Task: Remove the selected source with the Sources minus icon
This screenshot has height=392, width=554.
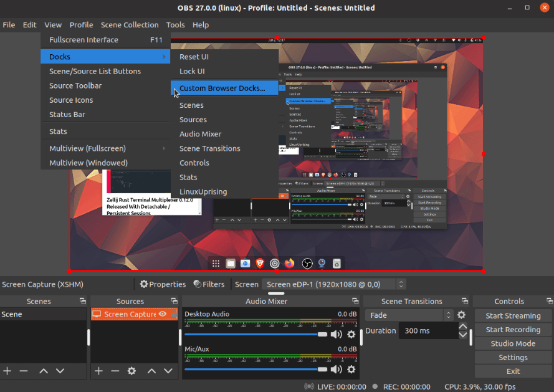Action: (x=115, y=371)
